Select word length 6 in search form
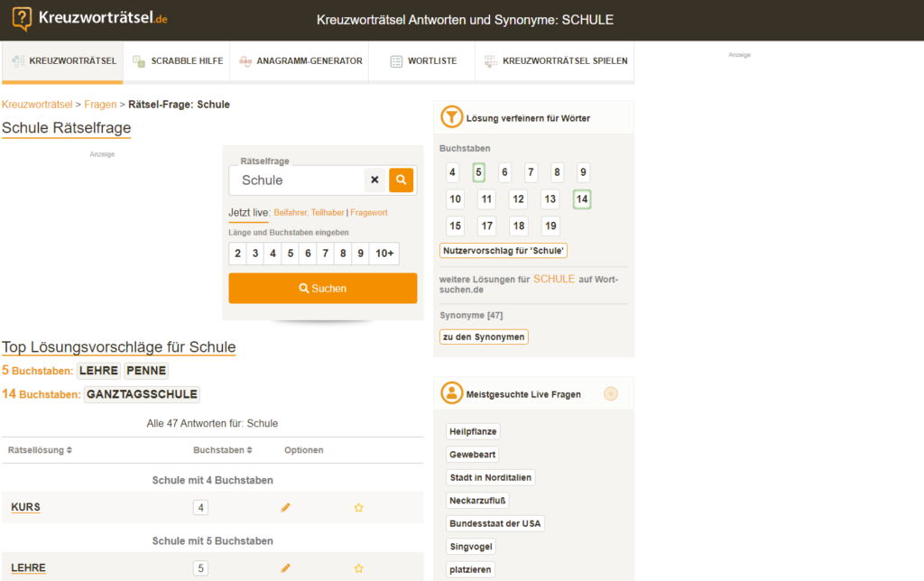 tap(308, 254)
